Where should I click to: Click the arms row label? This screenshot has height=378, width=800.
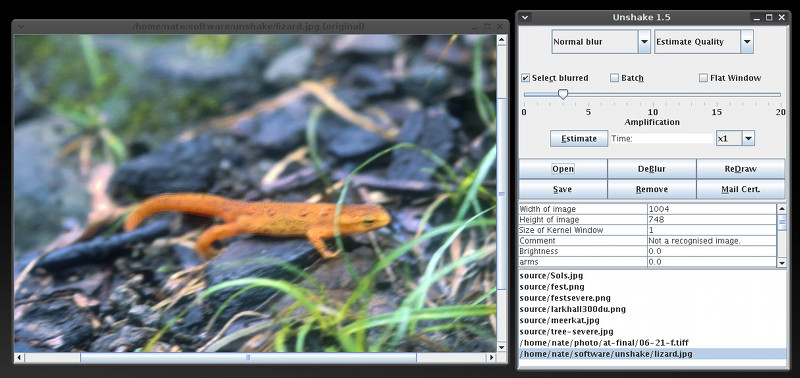pyautogui.click(x=583, y=262)
